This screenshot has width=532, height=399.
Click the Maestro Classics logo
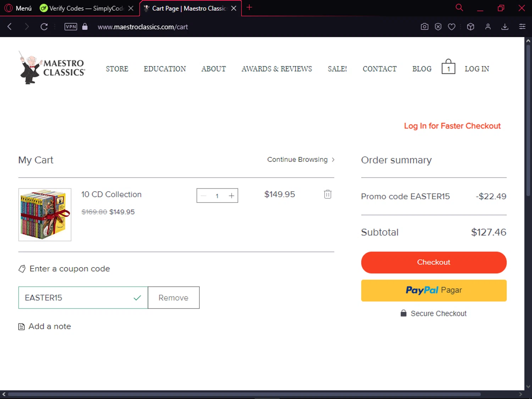click(x=52, y=67)
